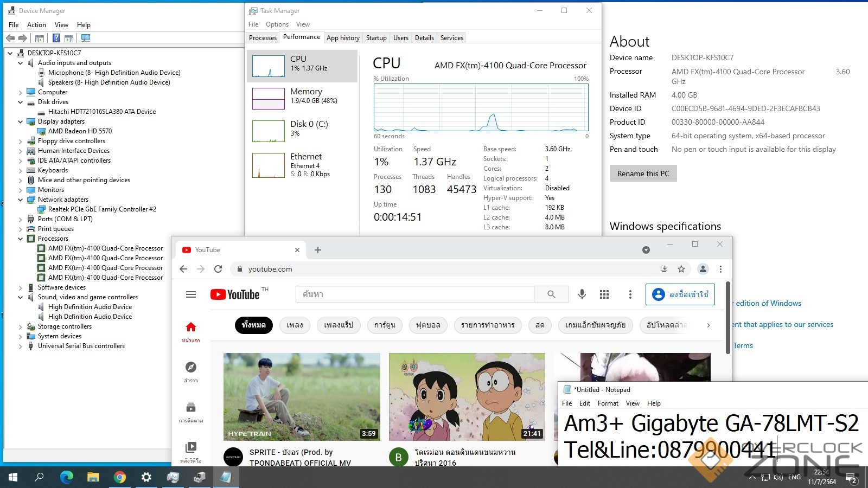Collapse the Processors tree node
This screenshot has height=488, width=868.
(x=21, y=239)
